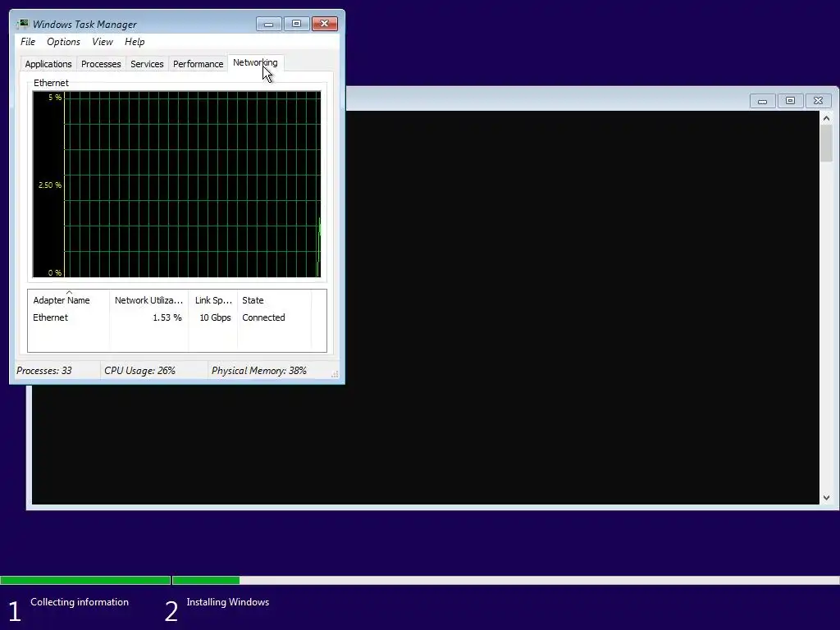Close the background console window

(818, 101)
